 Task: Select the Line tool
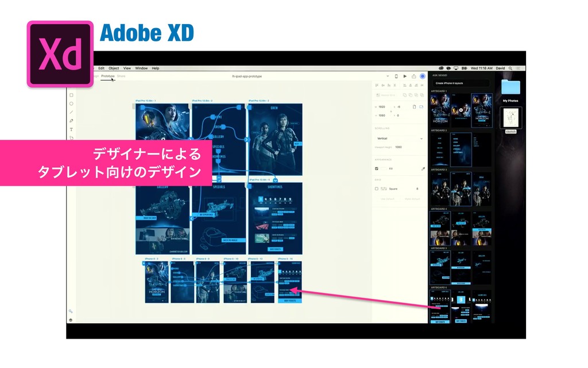pyautogui.click(x=71, y=112)
